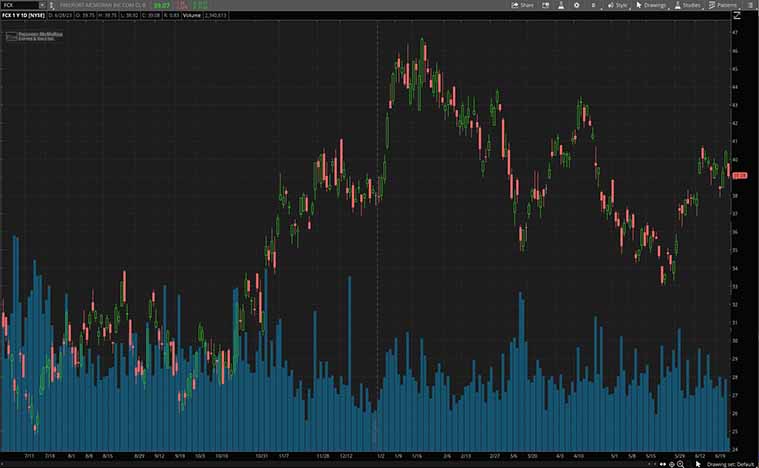Screen dimensions: 759x468
Task: Click the 1/2 date label on time axis
Action: pos(381,456)
